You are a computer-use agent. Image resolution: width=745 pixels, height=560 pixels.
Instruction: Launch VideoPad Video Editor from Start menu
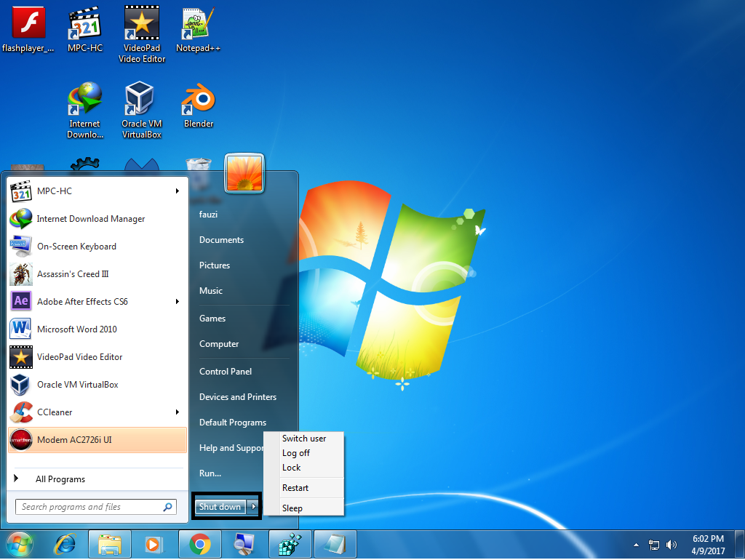coord(97,356)
